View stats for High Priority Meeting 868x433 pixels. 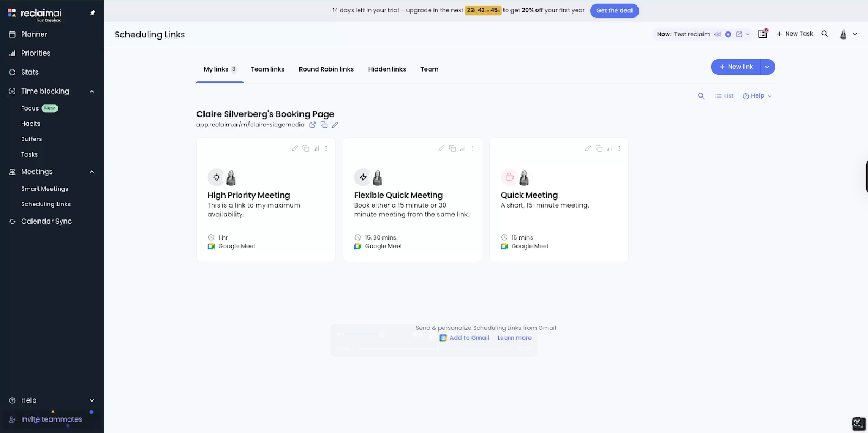[x=316, y=148]
